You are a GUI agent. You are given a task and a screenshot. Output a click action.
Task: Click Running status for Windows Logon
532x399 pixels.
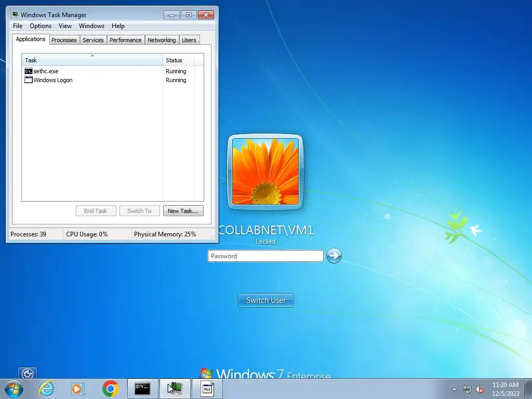(x=176, y=80)
